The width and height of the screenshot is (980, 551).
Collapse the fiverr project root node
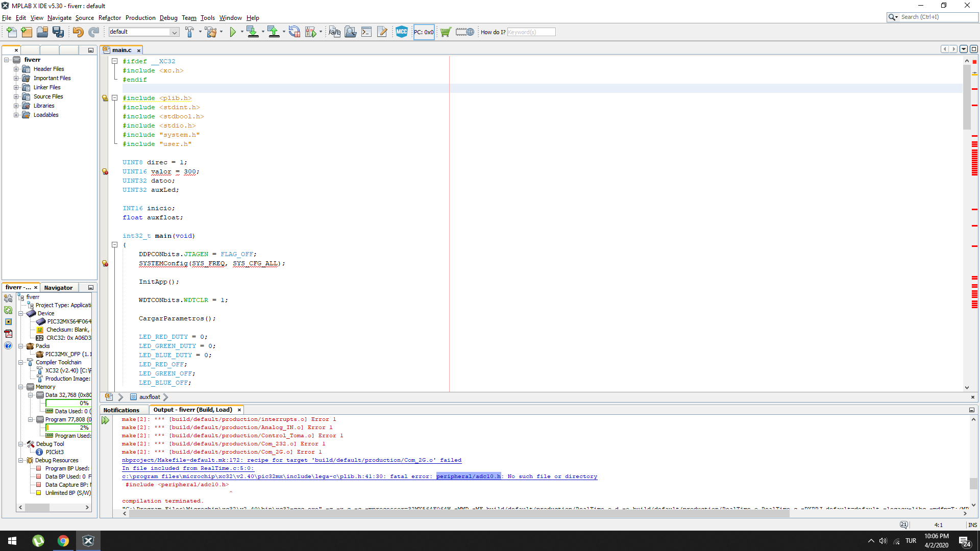7,60
